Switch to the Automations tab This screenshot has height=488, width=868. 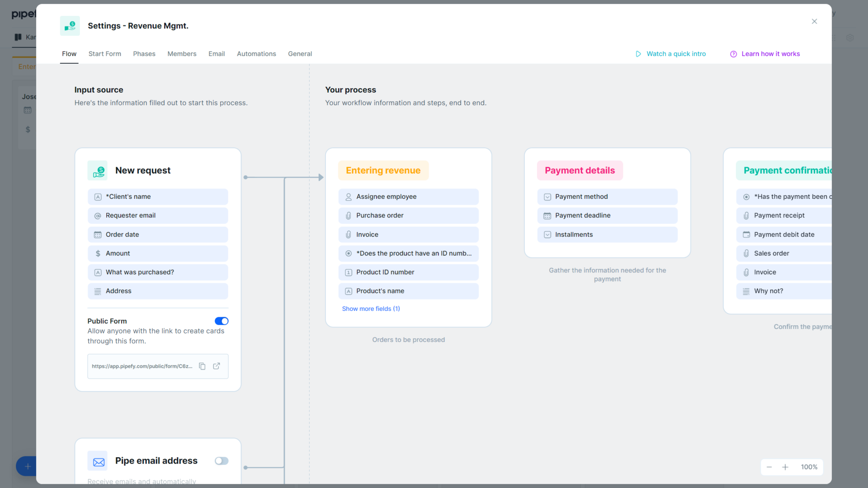256,54
